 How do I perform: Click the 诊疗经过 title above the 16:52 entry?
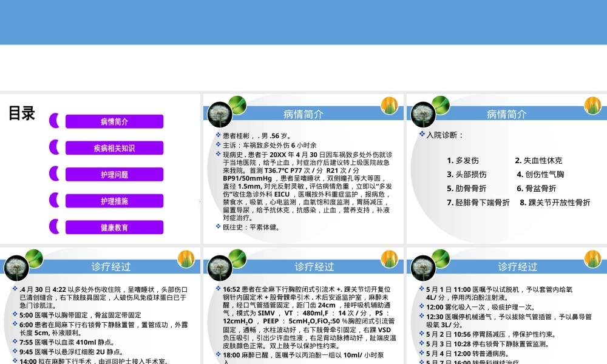pyautogui.click(x=314, y=267)
